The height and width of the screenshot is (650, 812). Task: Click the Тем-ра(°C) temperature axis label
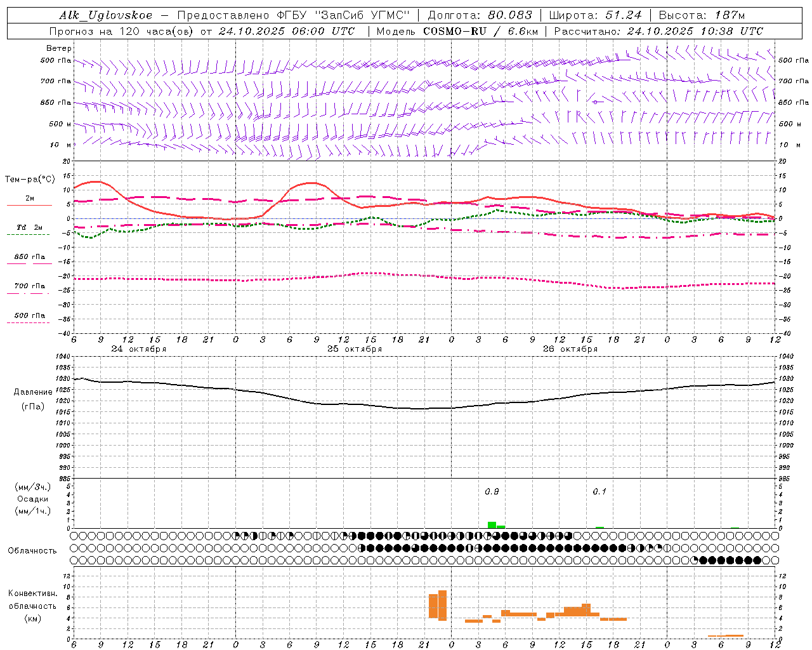pos(30,180)
